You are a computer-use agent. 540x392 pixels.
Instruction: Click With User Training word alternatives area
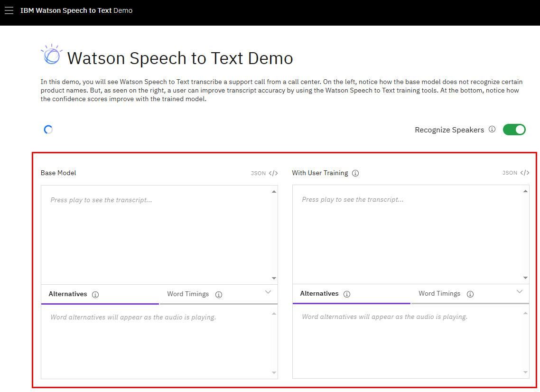click(410, 342)
